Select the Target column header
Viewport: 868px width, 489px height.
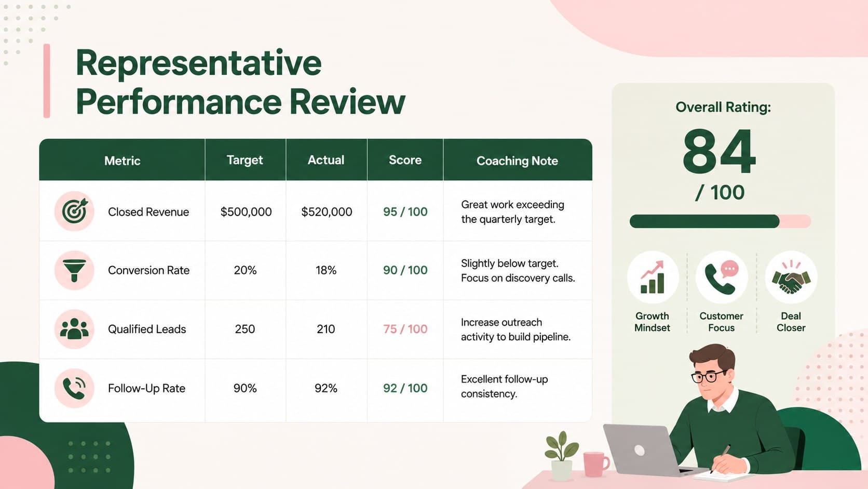pos(245,160)
